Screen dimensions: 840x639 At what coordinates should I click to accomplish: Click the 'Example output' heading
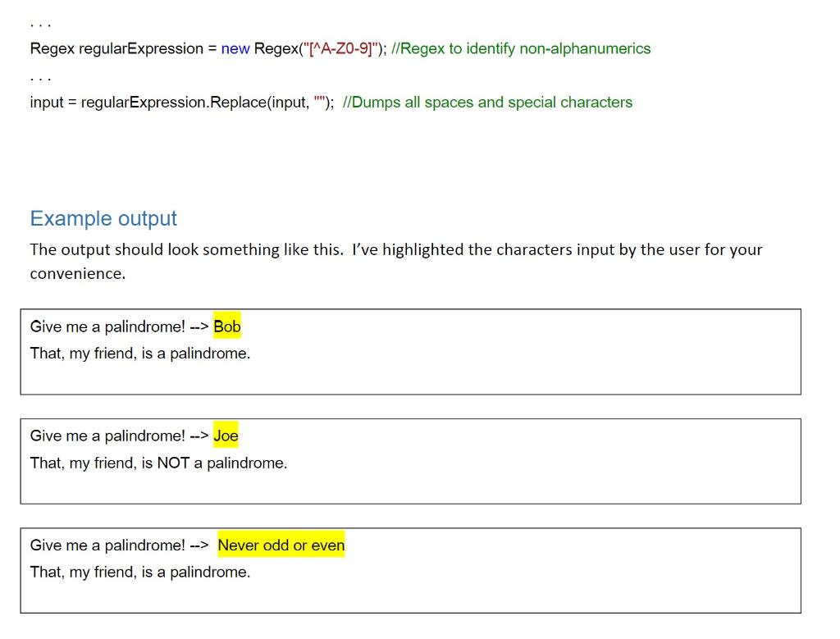coord(103,218)
